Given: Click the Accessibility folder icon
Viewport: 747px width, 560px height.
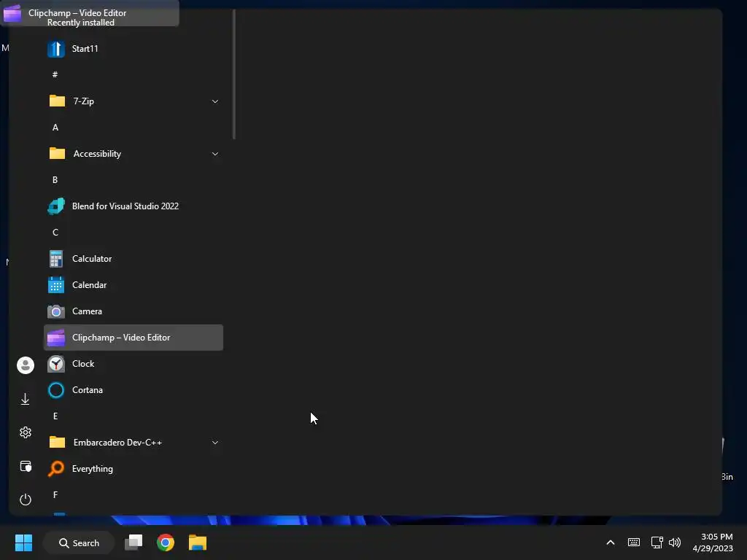Looking at the screenshot, I should (x=57, y=153).
